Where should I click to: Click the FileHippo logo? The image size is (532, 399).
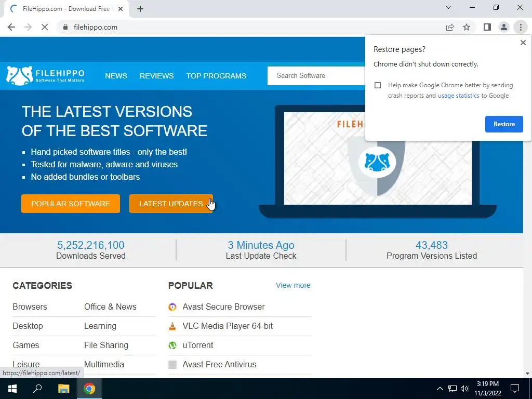(x=46, y=76)
